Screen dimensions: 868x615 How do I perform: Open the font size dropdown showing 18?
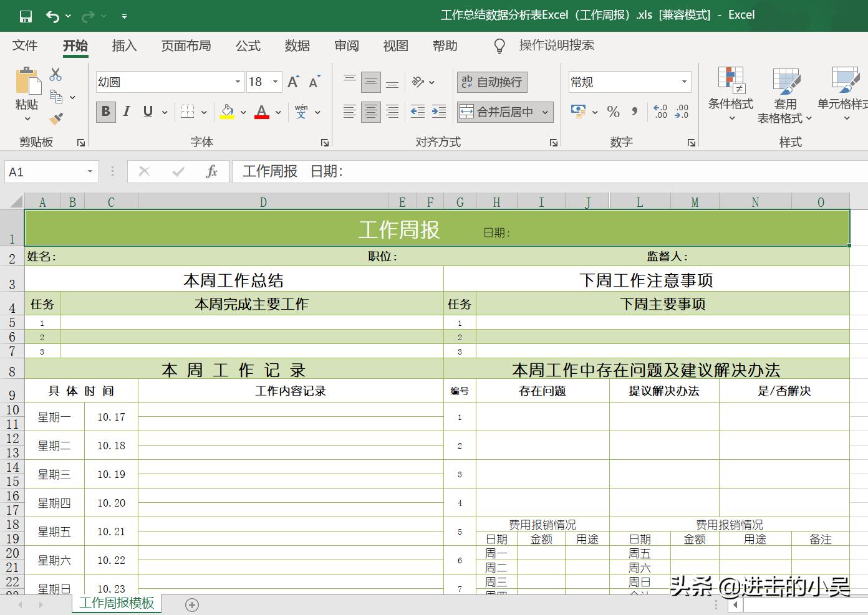coord(275,82)
